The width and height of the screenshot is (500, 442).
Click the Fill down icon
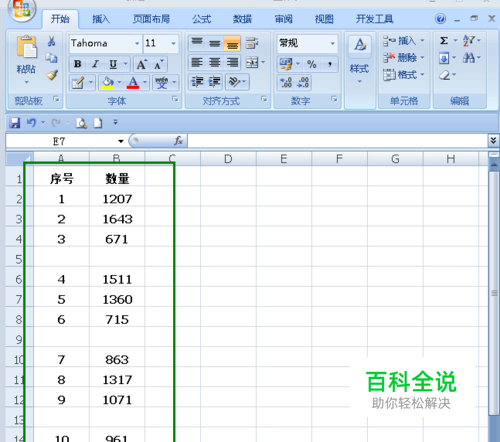click(444, 58)
